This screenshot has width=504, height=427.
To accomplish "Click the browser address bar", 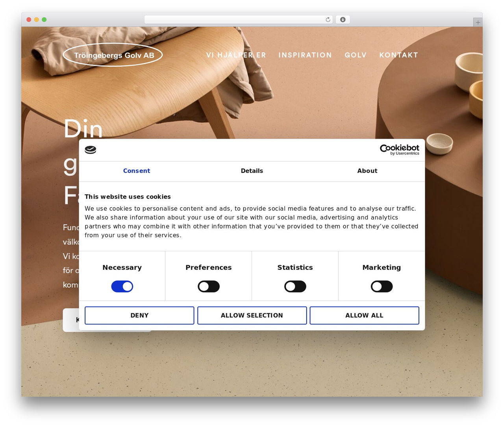I will coord(239,20).
